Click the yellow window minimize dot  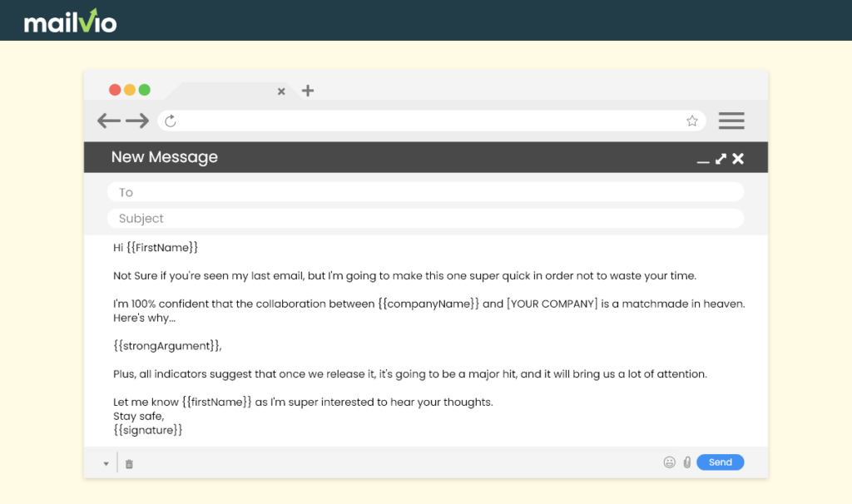[x=129, y=90]
